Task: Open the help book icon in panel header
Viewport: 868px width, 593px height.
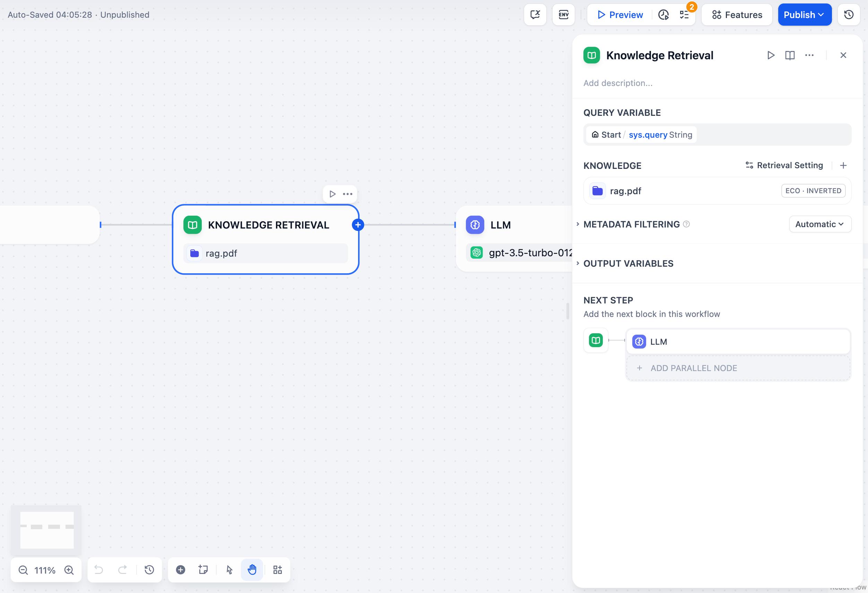Action: (790, 55)
